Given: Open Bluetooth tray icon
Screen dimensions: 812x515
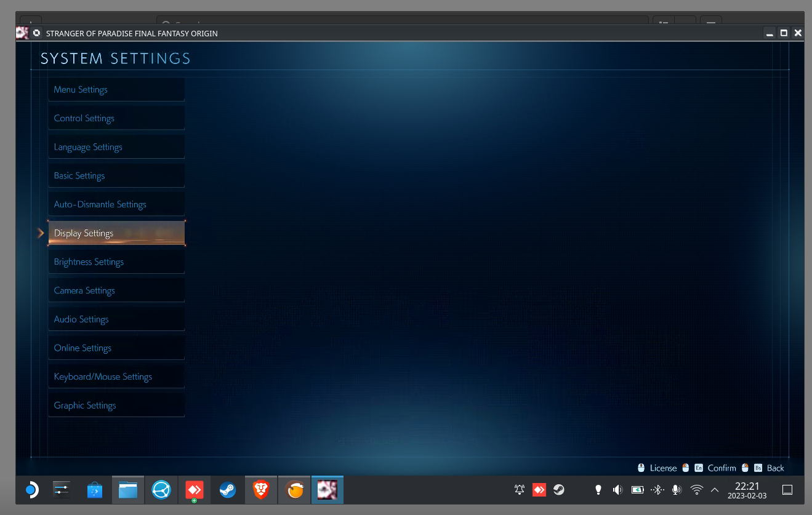Looking at the screenshot, I should coord(657,490).
